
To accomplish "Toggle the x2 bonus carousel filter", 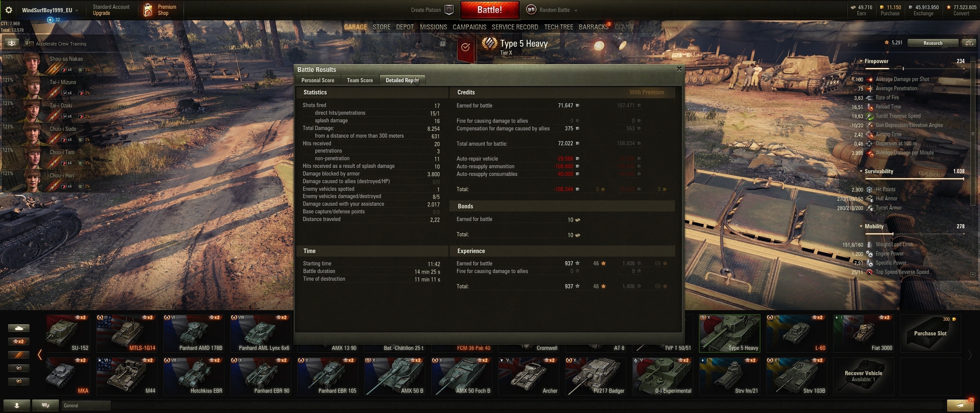I will click(18, 341).
